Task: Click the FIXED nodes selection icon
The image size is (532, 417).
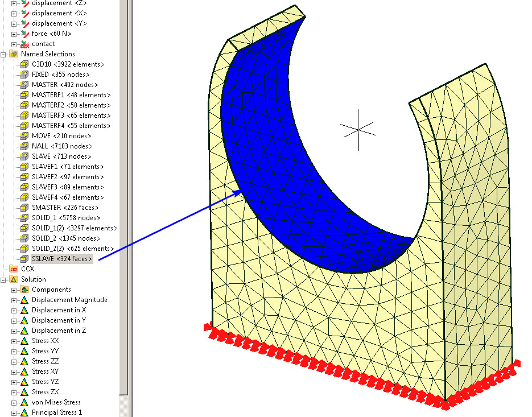Action: click(x=24, y=75)
